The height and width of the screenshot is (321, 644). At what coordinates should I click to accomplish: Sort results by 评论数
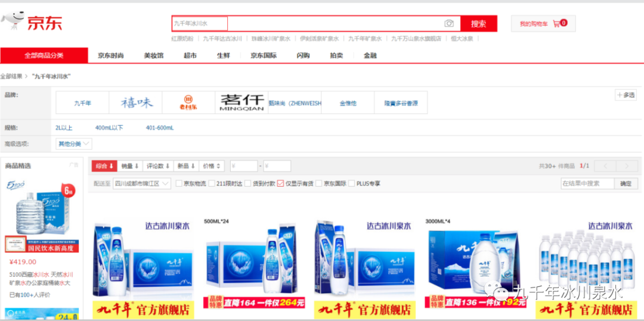click(x=158, y=166)
